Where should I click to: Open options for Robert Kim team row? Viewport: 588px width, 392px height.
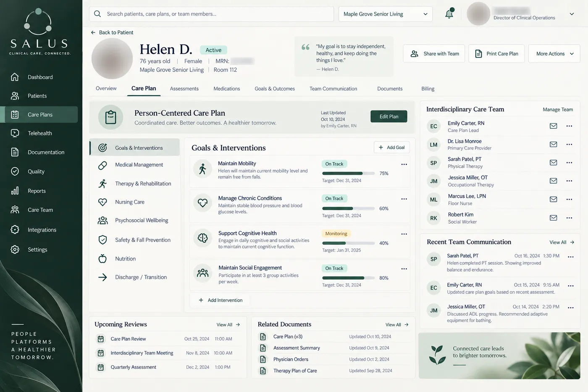(x=569, y=218)
